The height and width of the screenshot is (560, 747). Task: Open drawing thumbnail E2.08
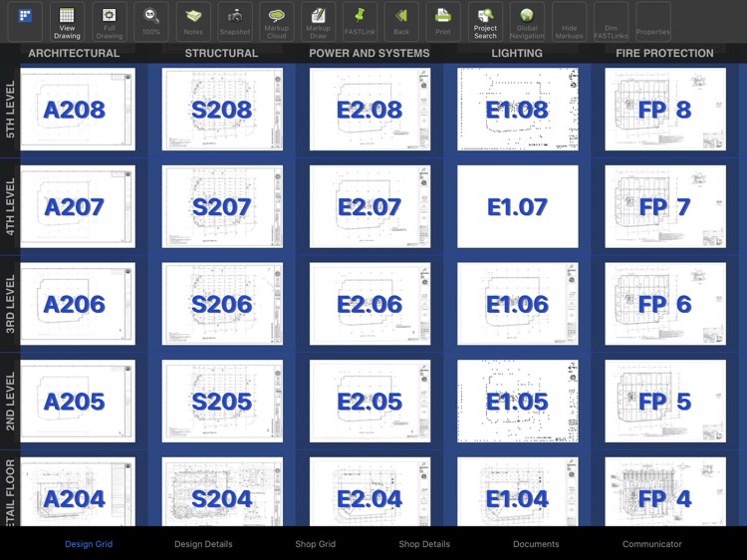(370, 110)
